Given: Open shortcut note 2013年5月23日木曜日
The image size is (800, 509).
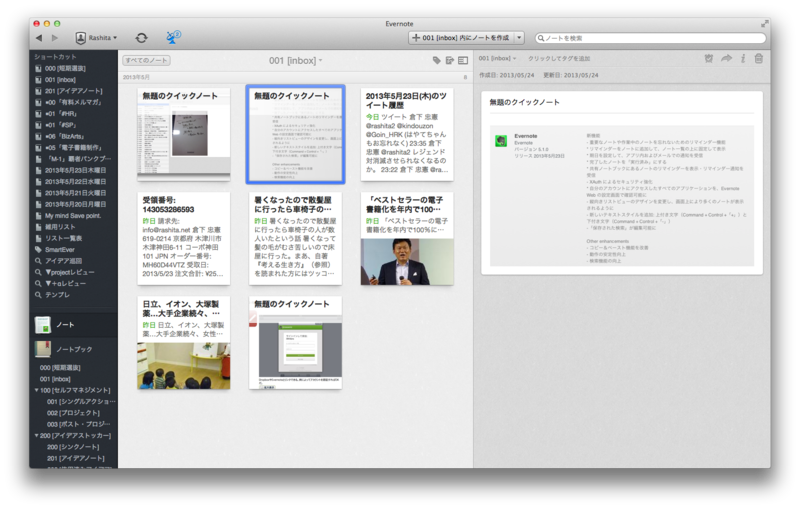Looking at the screenshot, I should click(x=75, y=170).
